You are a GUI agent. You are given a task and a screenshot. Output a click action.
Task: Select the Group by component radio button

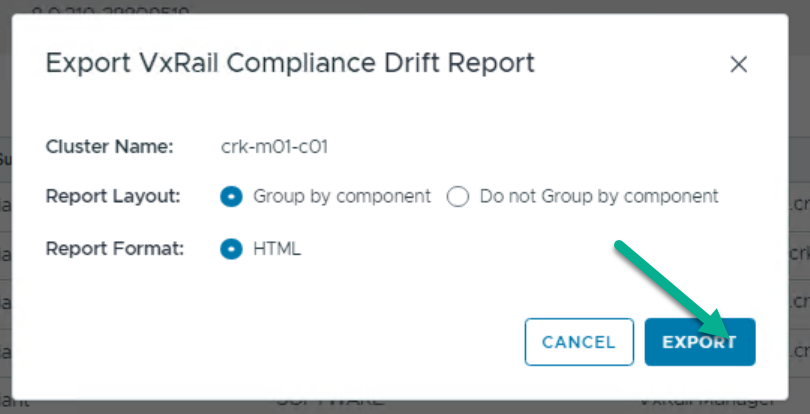[x=231, y=197]
